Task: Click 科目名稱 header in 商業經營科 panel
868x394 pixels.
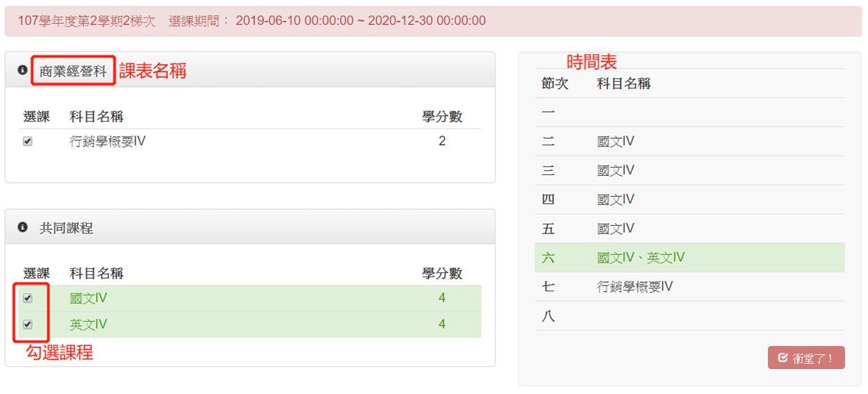Action: point(97,117)
